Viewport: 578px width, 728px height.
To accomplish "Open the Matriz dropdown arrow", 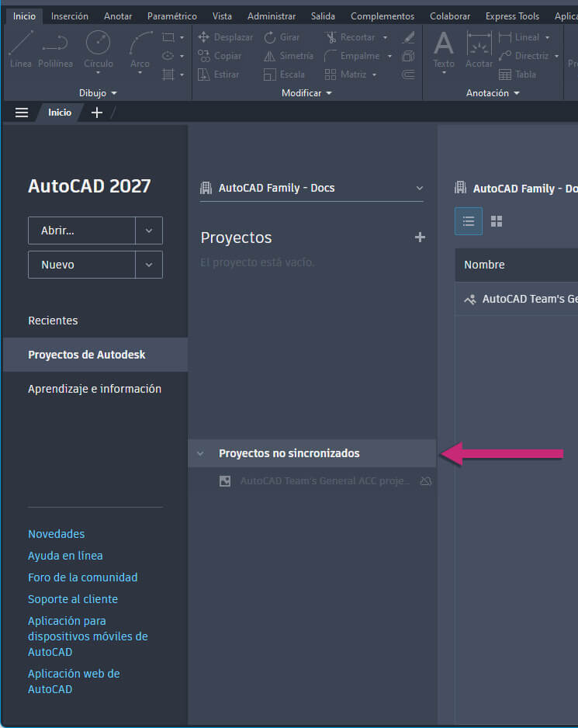I will pos(374,75).
